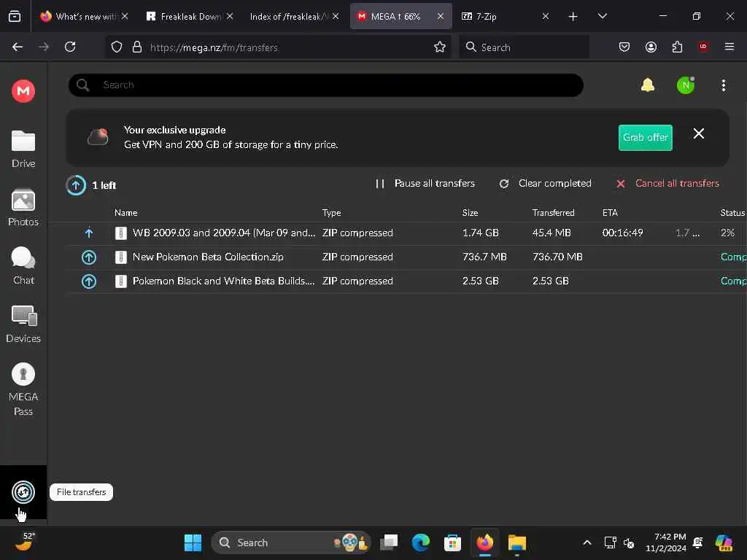This screenshot has height=560, width=747.
Task: Switch to the What's new with Firefox tab
Action: coord(85,16)
